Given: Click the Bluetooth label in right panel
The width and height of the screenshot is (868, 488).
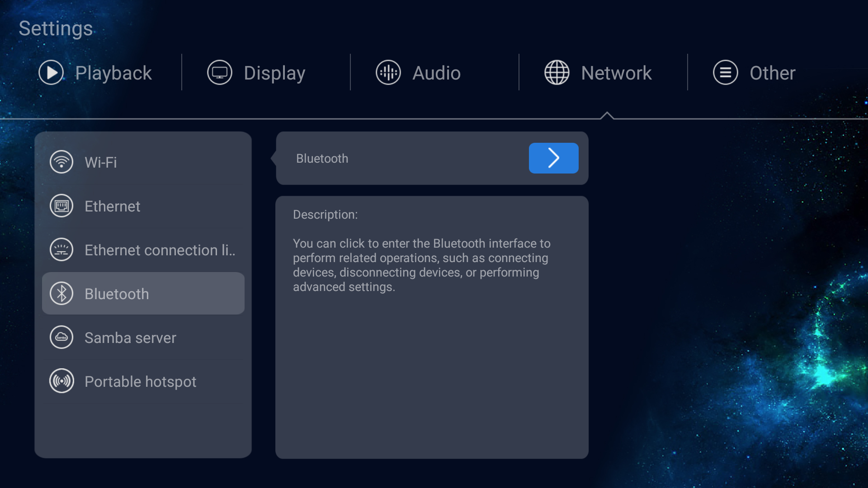Looking at the screenshot, I should (322, 159).
